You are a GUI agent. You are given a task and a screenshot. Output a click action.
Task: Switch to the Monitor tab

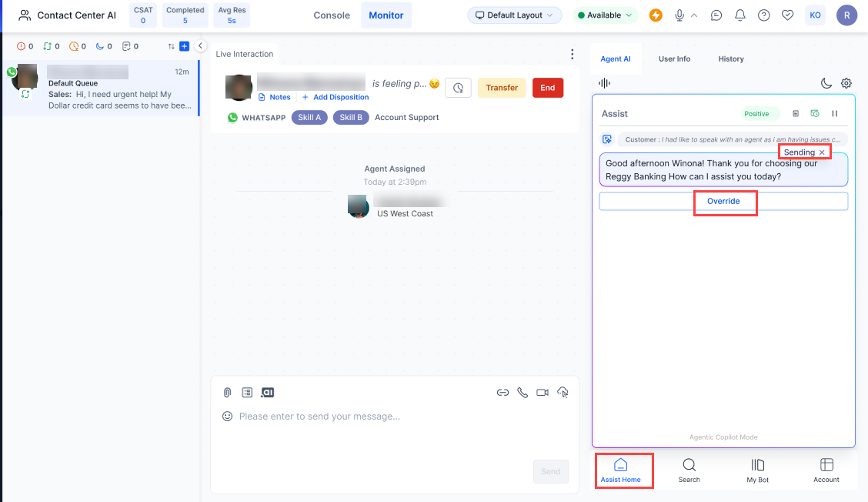pyautogui.click(x=386, y=15)
